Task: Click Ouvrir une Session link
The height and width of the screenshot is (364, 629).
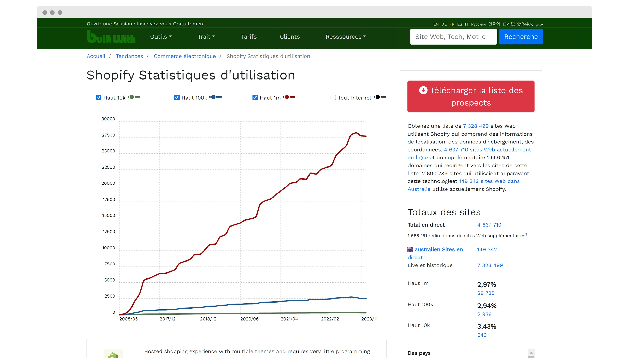Action: [x=109, y=24]
